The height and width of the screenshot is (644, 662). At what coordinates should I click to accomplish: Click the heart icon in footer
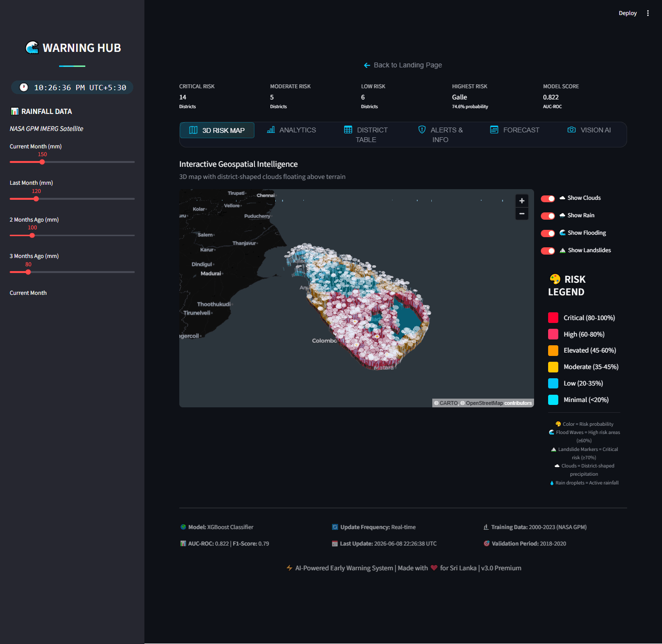pyautogui.click(x=434, y=568)
